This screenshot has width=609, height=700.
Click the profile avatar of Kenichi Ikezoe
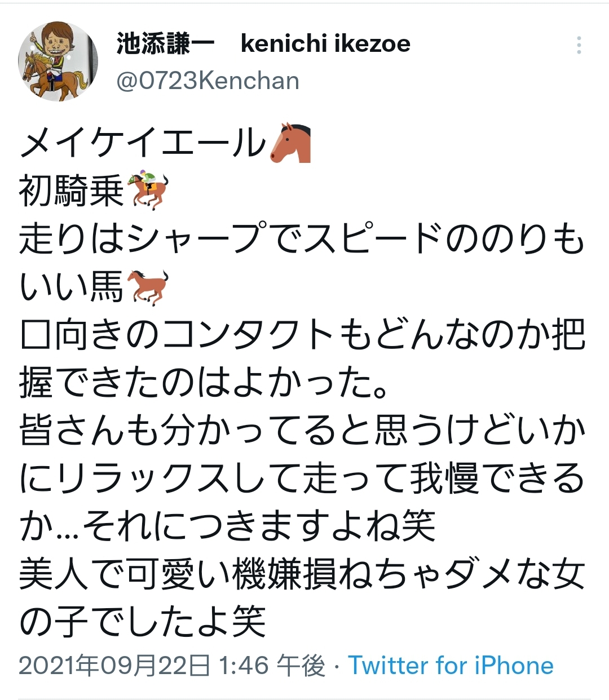point(59,61)
